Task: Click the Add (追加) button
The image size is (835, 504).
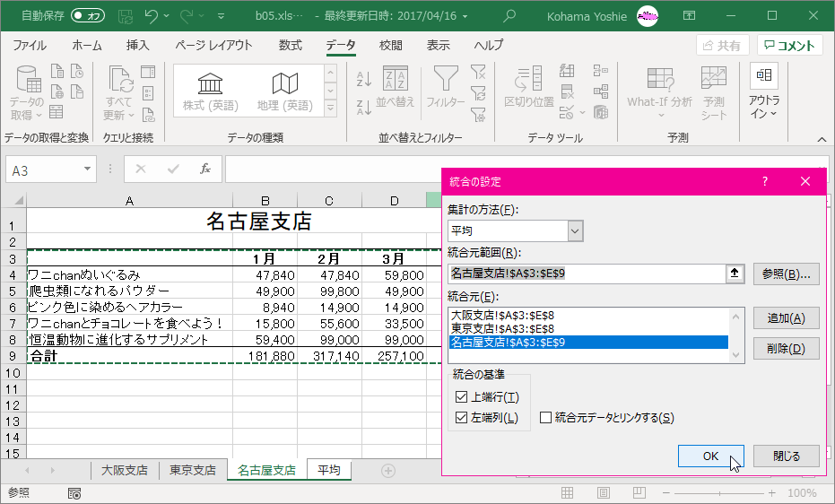Action: 786,318
